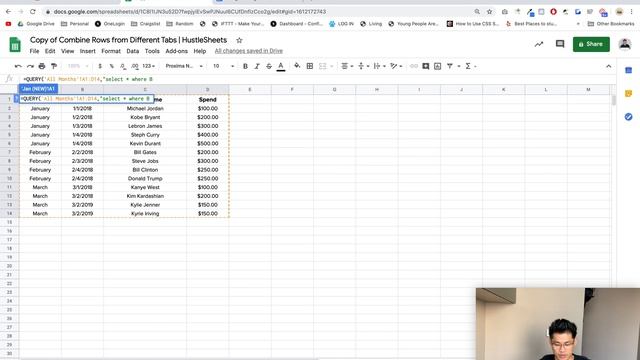Bookmark this page with the star
Screen dimensions: 640x360
489,12
